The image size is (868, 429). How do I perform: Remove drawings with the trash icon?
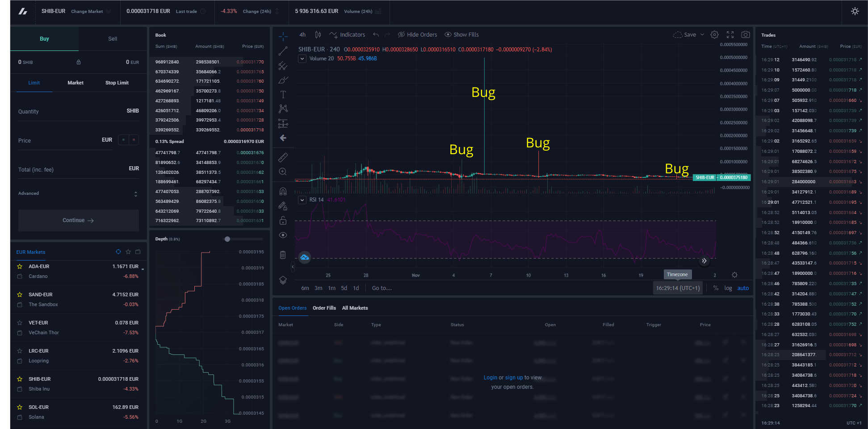coord(283,255)
